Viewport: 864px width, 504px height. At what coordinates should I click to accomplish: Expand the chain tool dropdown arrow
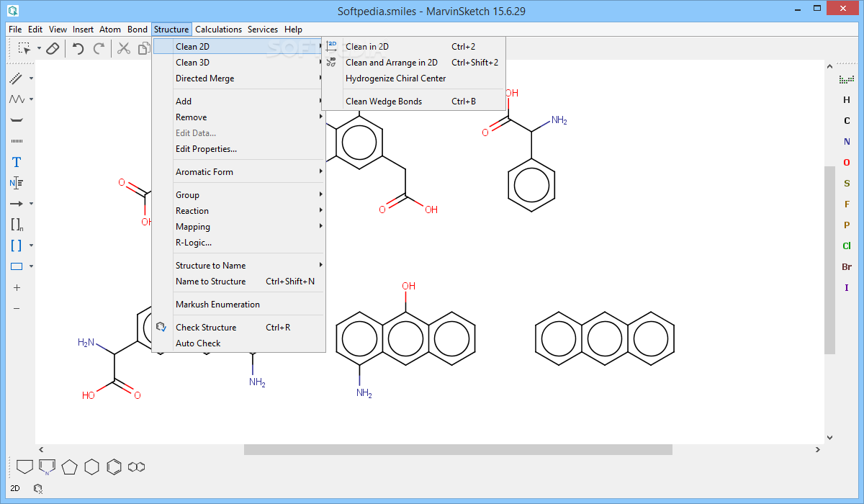point(32,99)
